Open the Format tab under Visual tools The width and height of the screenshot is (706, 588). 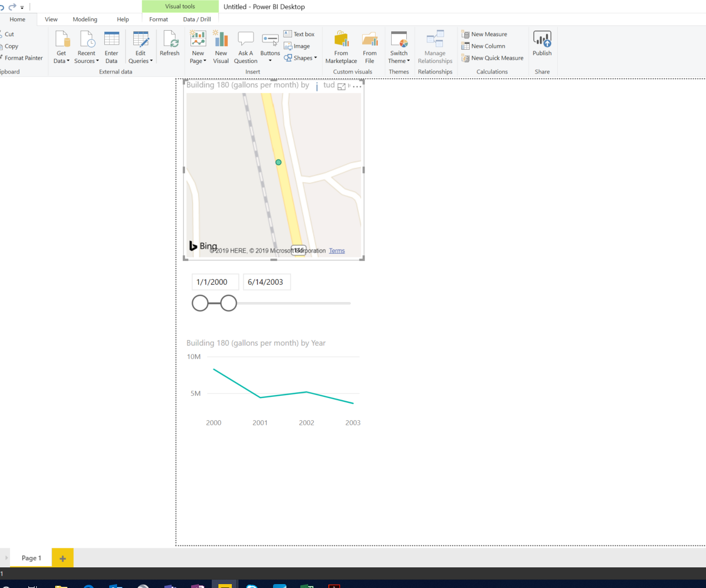[x=159, y=20]
